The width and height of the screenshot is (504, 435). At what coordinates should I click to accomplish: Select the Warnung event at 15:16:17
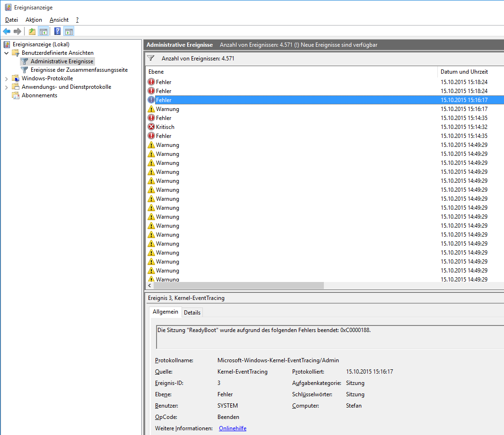[326, 109]
